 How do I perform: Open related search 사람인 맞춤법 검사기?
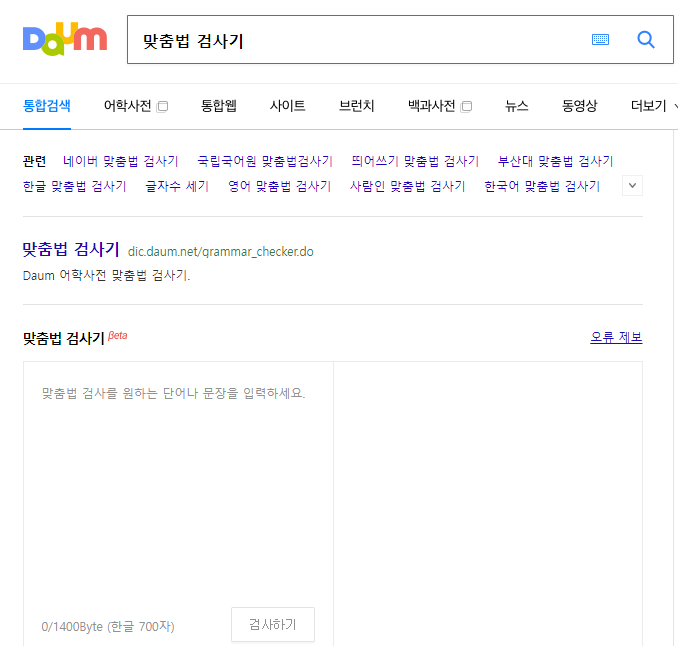pos(407,186)
